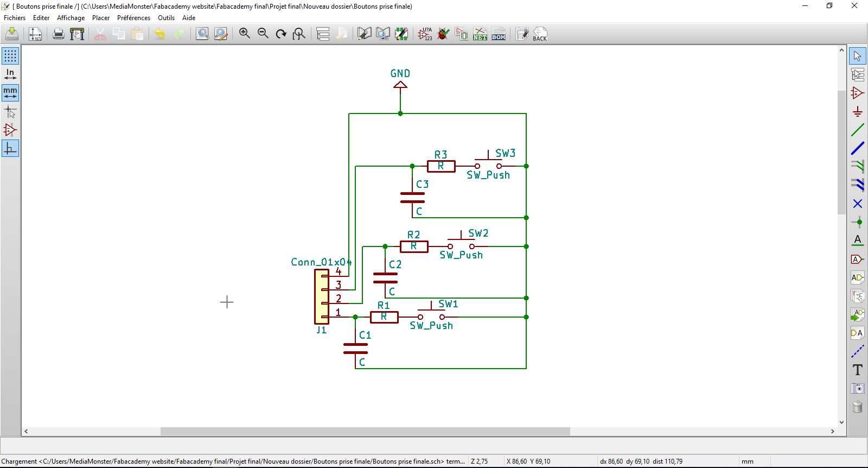Viewport: 868px width, 468px height.
Task: Click the horizontal scrollbar thumb
Action: click(365, 431)
